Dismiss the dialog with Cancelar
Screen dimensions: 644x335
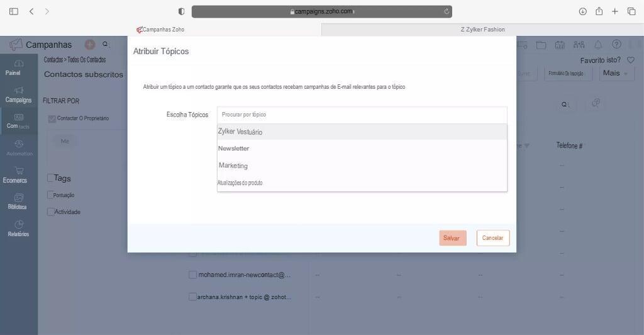[493, 238]
